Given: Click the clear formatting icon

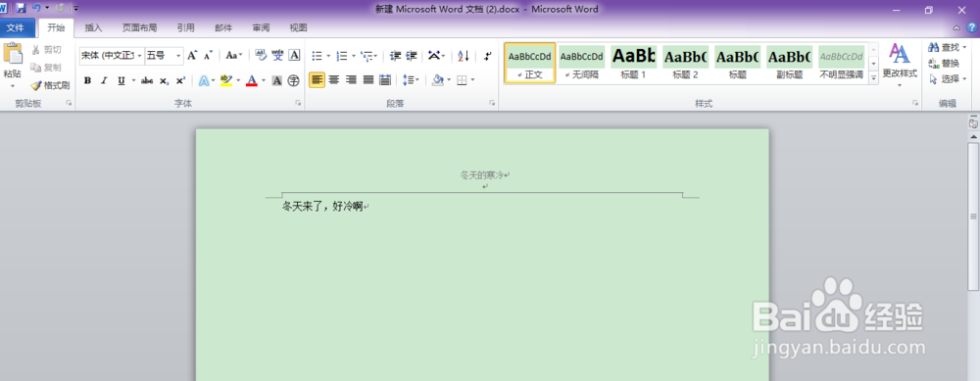Looking at the screenshot, I should click(262, 56).
